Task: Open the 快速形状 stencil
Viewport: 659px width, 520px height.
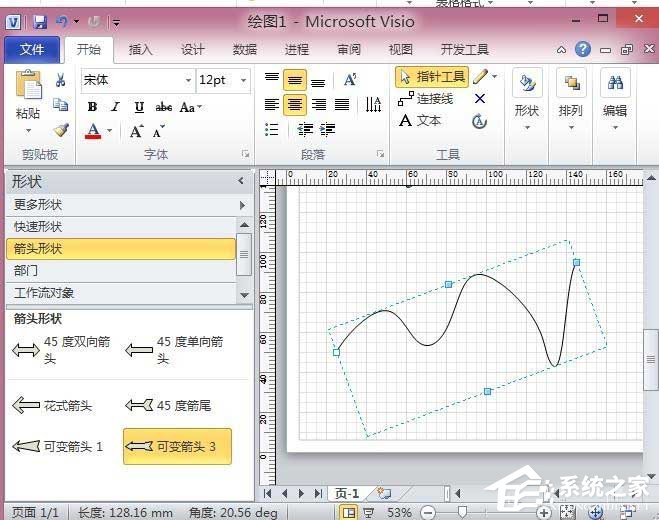Action: pos(121,227)
